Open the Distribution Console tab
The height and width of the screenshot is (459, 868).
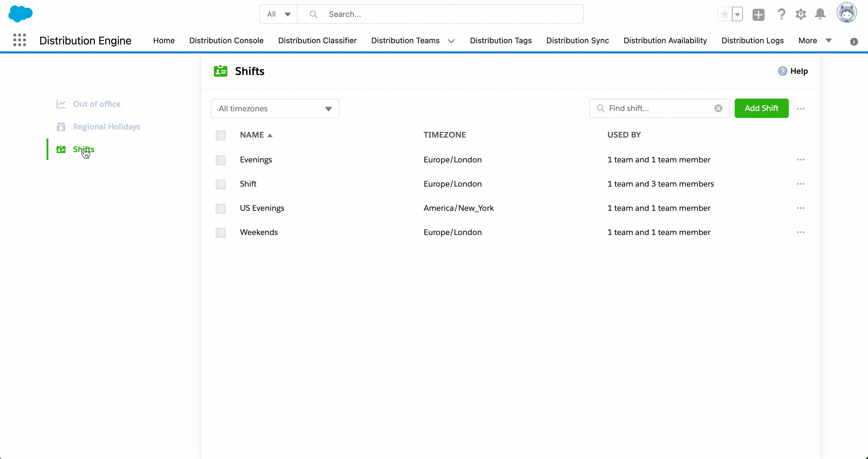226,41
